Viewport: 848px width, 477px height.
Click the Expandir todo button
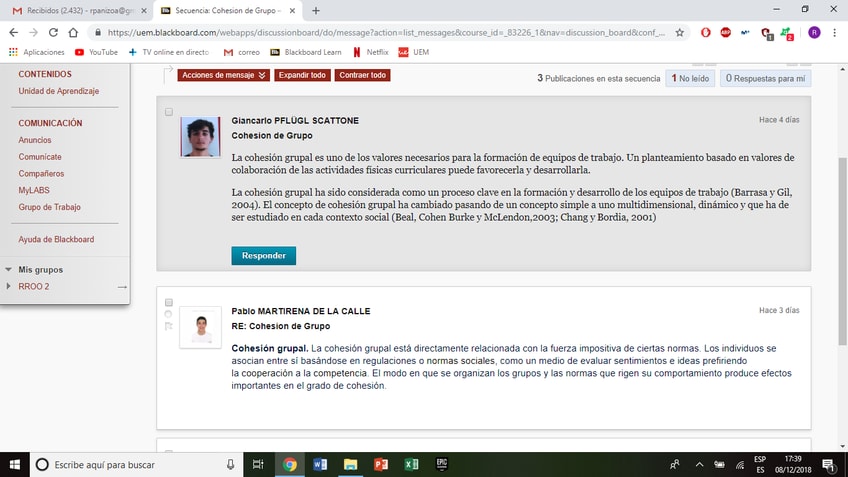302,75
